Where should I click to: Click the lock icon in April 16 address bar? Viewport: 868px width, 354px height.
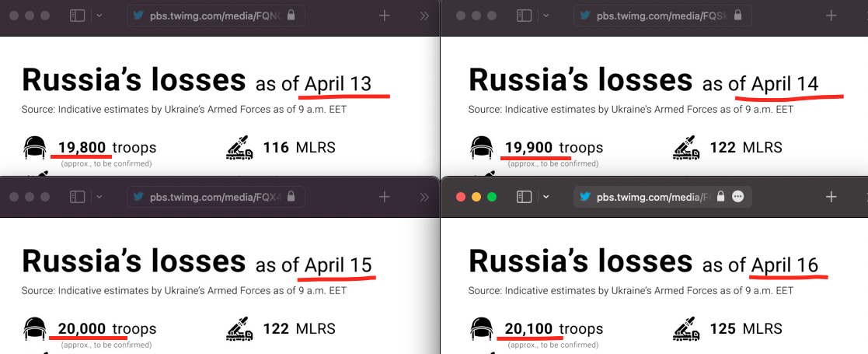(x=721, y=197)
